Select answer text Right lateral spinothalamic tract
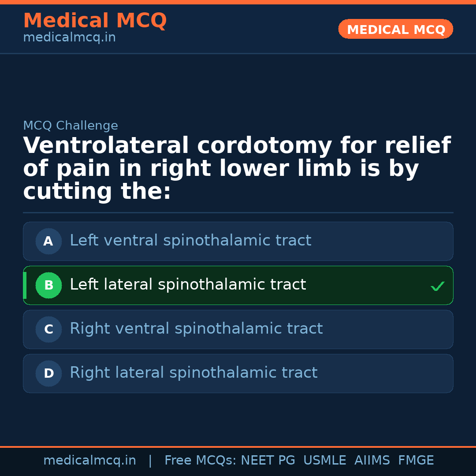476x476 pixels. coord(193,373)
